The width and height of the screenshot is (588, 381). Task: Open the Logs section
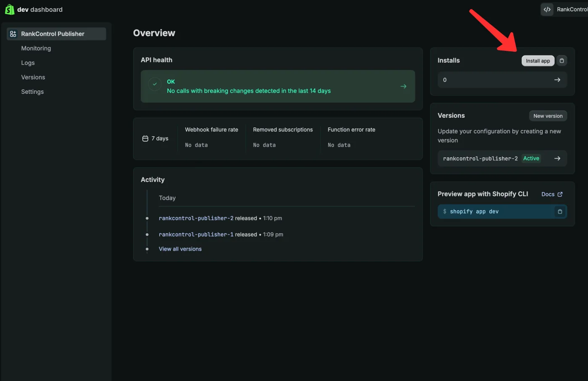point(28,63)
